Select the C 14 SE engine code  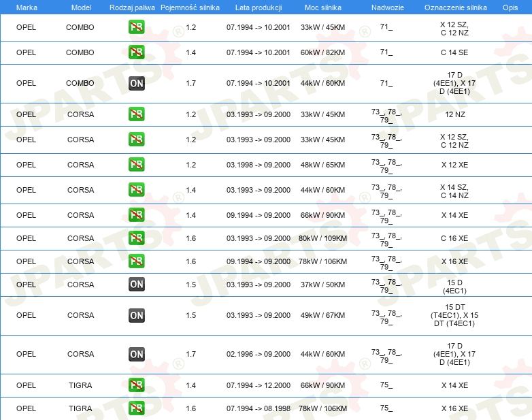(454, 52)
